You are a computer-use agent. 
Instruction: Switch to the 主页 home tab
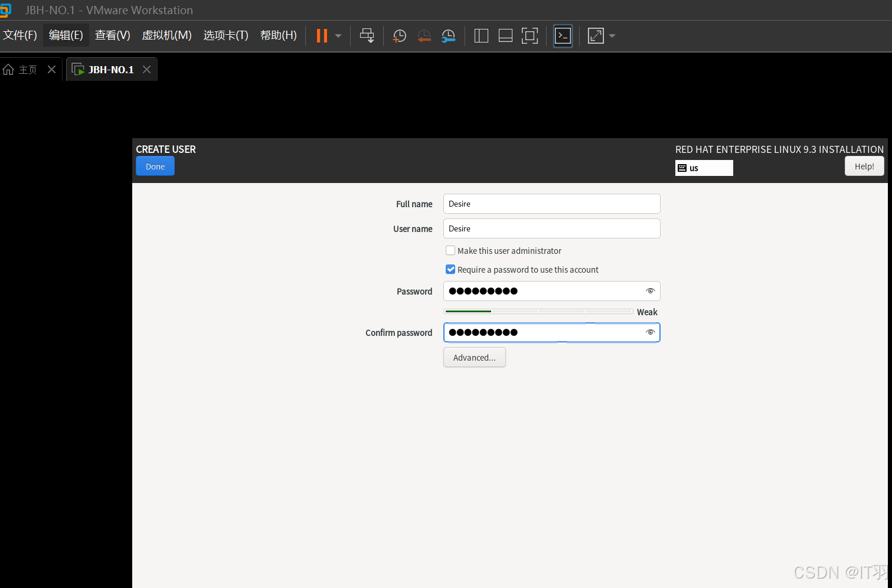[27, 70]
